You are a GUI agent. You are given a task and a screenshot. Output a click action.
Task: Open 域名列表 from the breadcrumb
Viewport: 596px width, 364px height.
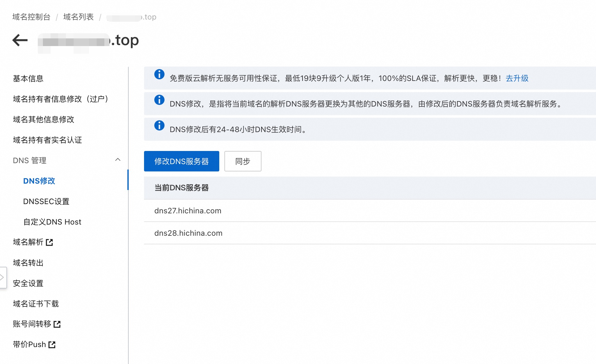click(78, 17)
